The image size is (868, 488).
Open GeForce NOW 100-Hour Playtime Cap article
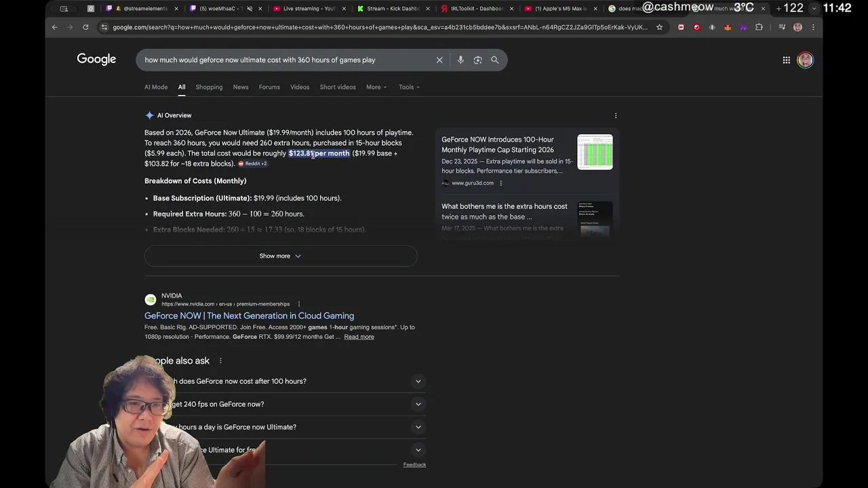tap(498, 144)
